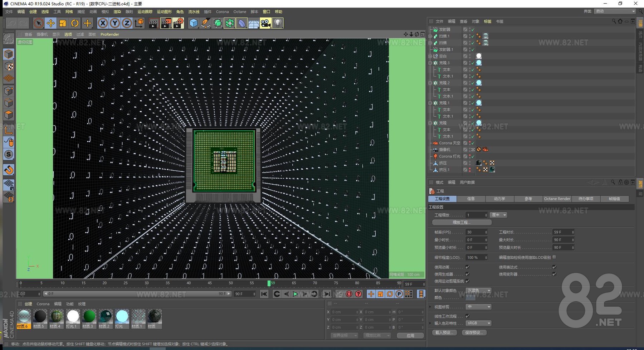Play the animation forward
The height and width of the screenshot is (350, 644).
tap(296, 294)
